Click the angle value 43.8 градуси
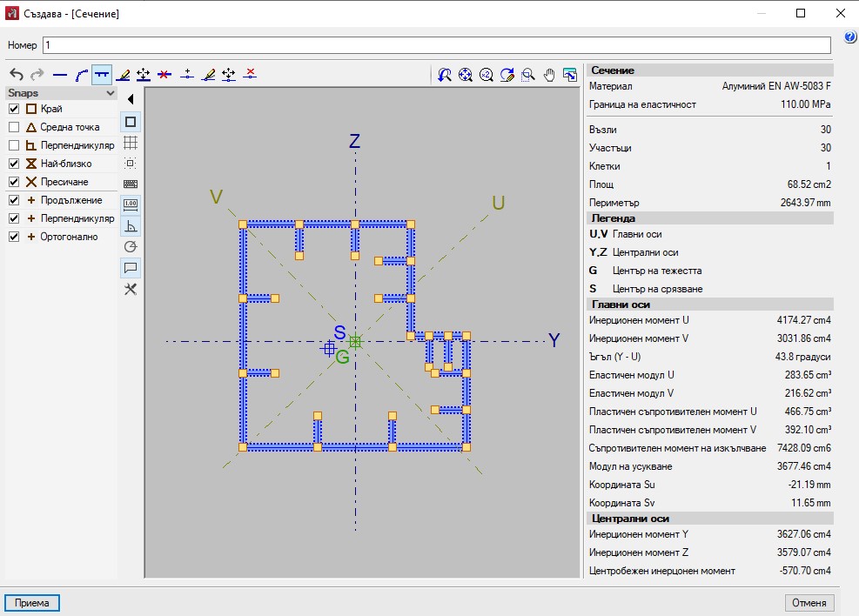Viewport: 859px width, 616px height. click(x=802, y=357)
